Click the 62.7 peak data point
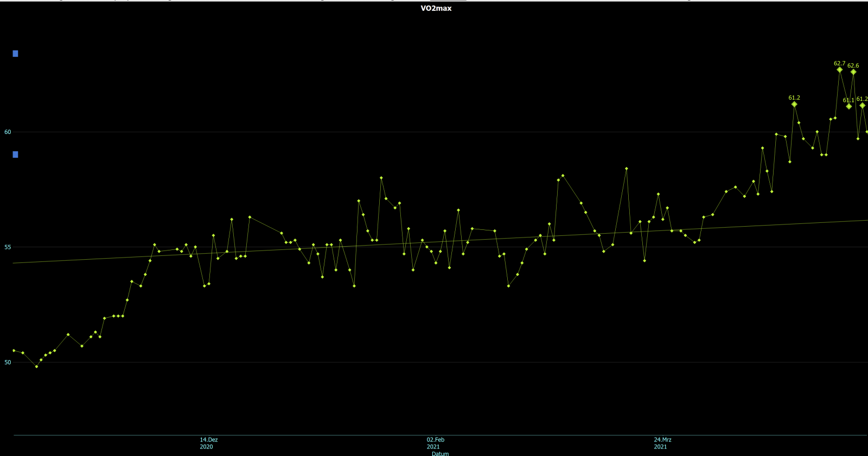The width and height of the screenshot is (868, 456). click(x=839, y=70)
